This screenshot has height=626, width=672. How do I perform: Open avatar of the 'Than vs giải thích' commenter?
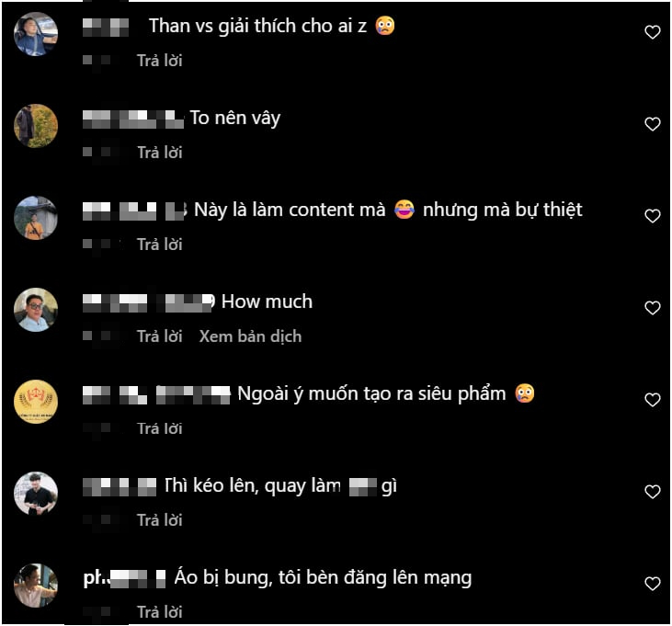coord(36,34)
